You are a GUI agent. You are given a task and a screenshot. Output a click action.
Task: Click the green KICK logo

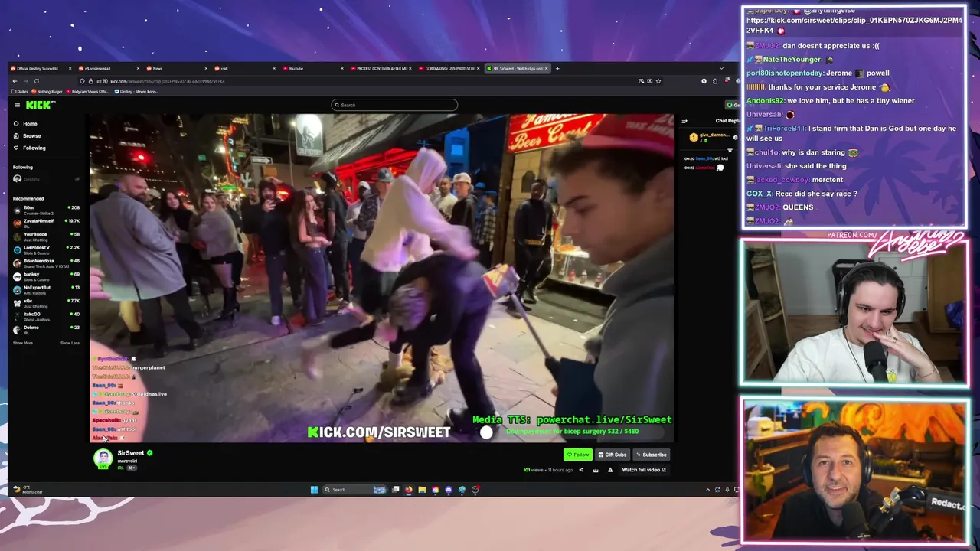coord(40,105)
